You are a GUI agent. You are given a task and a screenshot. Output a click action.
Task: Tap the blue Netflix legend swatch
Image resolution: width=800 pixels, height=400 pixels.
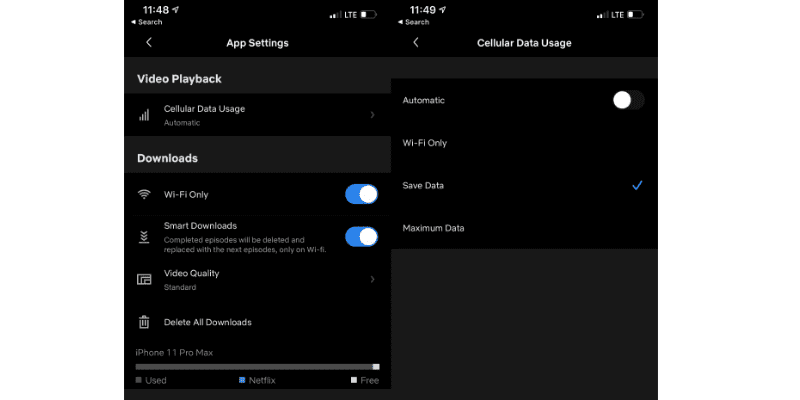click(242, 380)
